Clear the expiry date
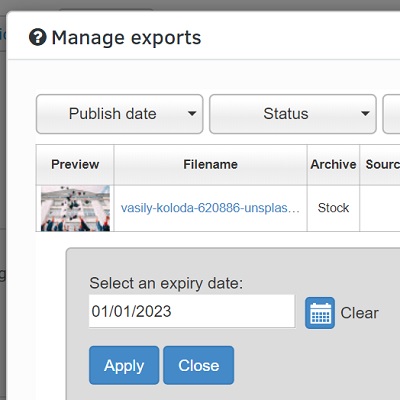Image resolution: width=400 pixels, height=400 pixels. 359,313
